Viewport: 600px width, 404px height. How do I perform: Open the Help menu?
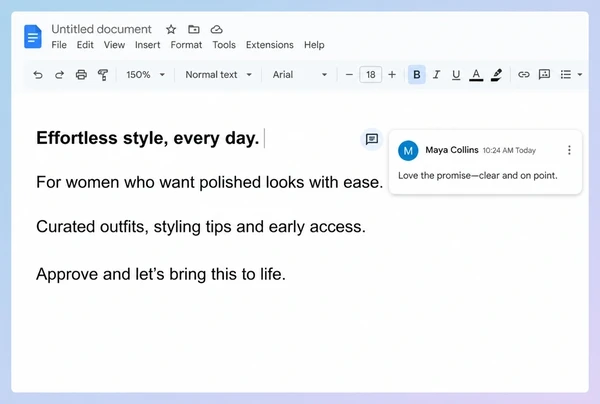coord(314,45)
